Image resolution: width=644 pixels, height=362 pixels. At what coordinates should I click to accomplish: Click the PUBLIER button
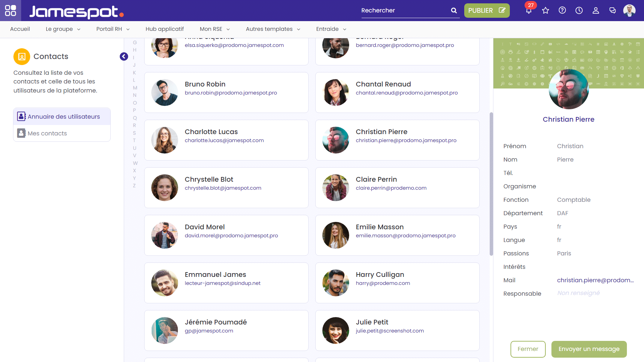pyautogui.click(x=487, y=10)
